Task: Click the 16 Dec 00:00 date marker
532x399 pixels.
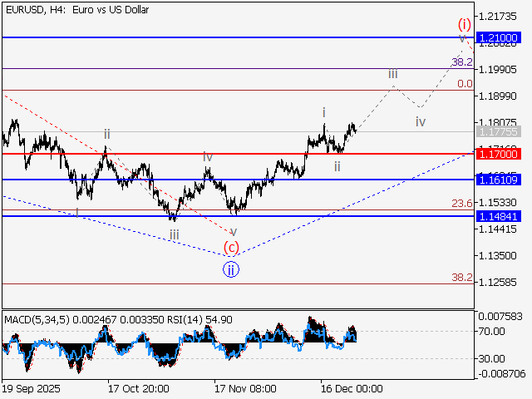Action: point(352,388)
